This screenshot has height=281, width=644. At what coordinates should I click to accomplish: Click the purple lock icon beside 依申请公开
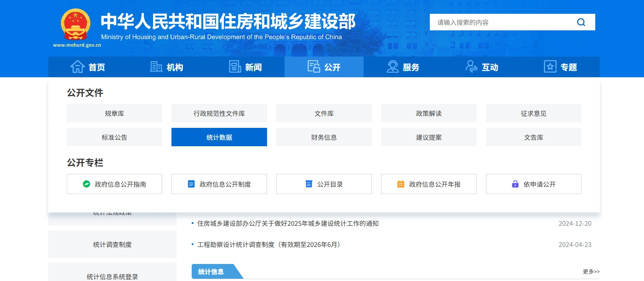515,184
